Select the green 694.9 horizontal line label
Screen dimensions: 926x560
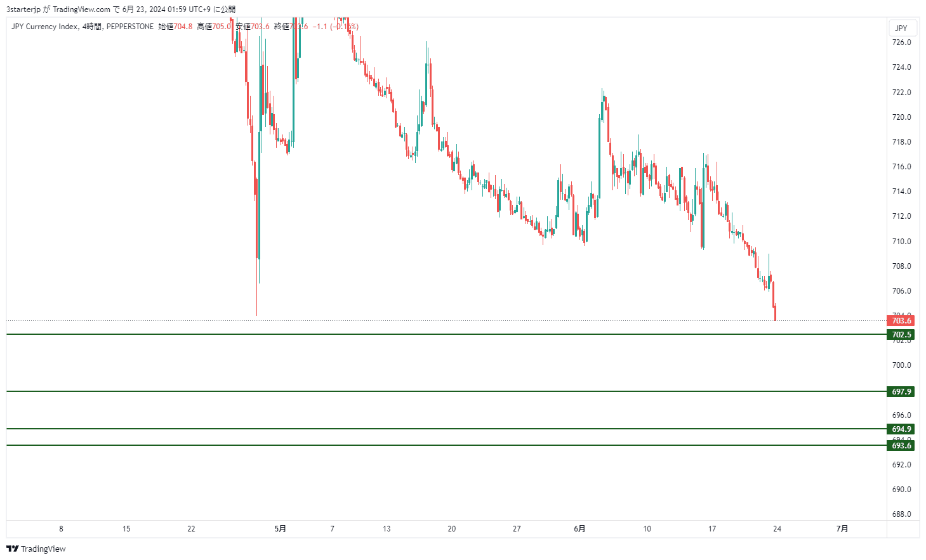901,429
